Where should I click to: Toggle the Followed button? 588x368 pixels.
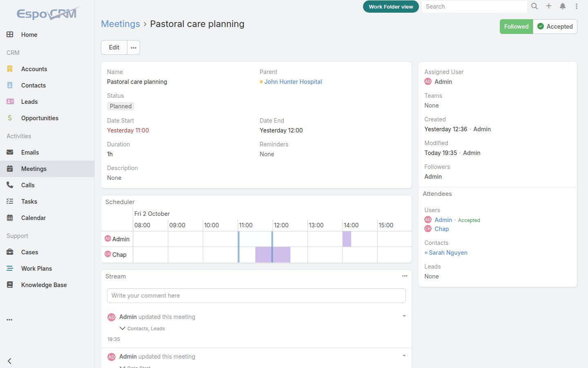click(x=516, y=27)
